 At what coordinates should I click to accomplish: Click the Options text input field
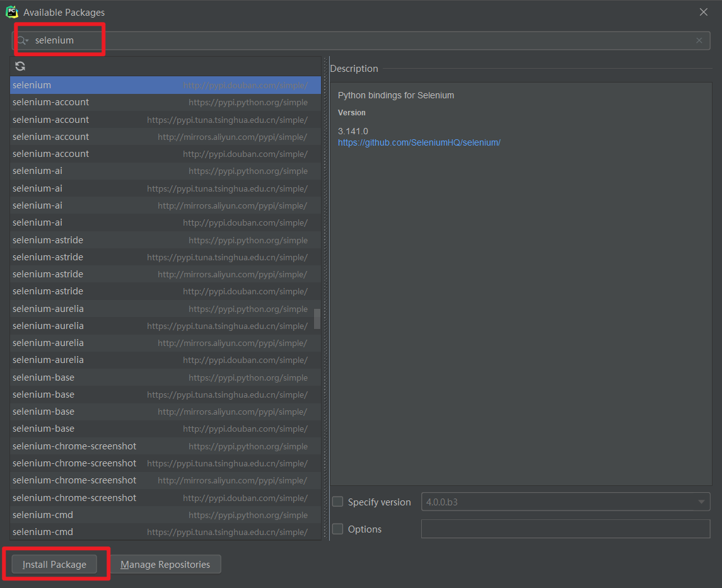point(566,529)
